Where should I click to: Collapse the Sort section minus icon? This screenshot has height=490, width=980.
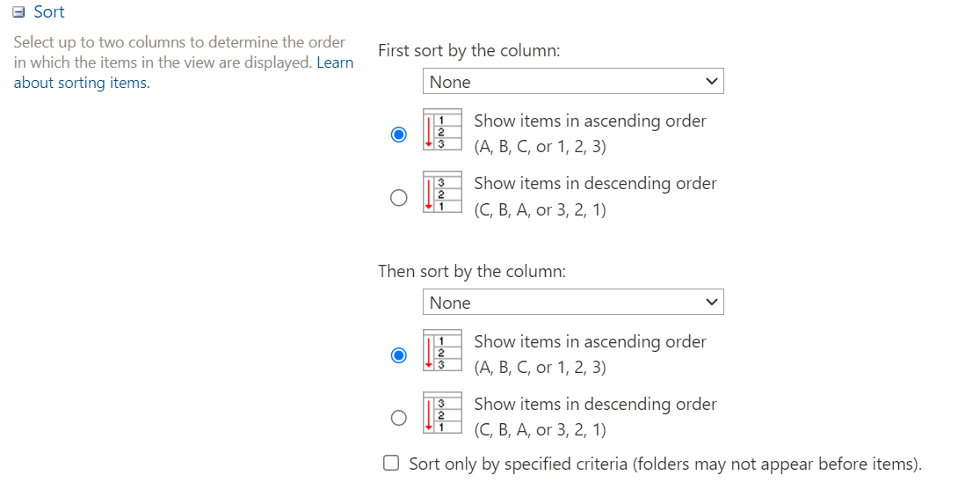[19, 13]
